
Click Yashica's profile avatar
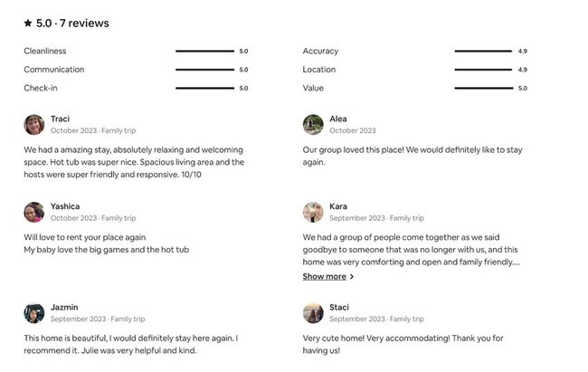coord(34,212)
